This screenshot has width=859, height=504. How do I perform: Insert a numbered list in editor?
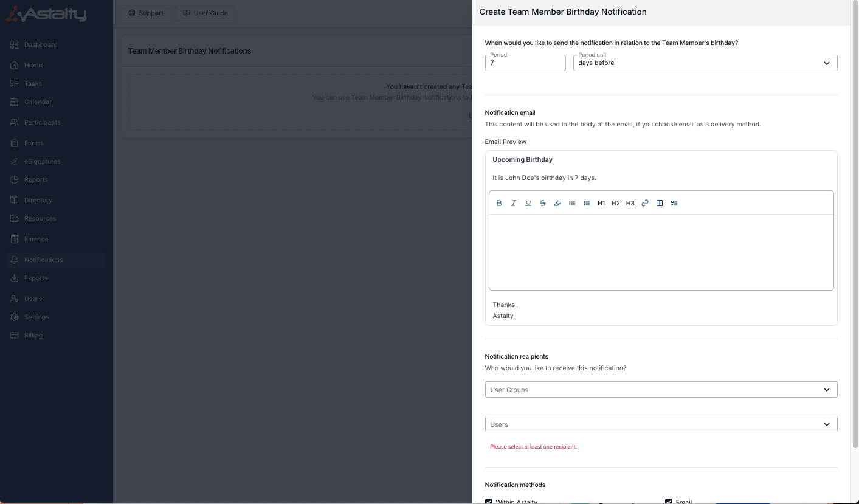pos(587,203)
